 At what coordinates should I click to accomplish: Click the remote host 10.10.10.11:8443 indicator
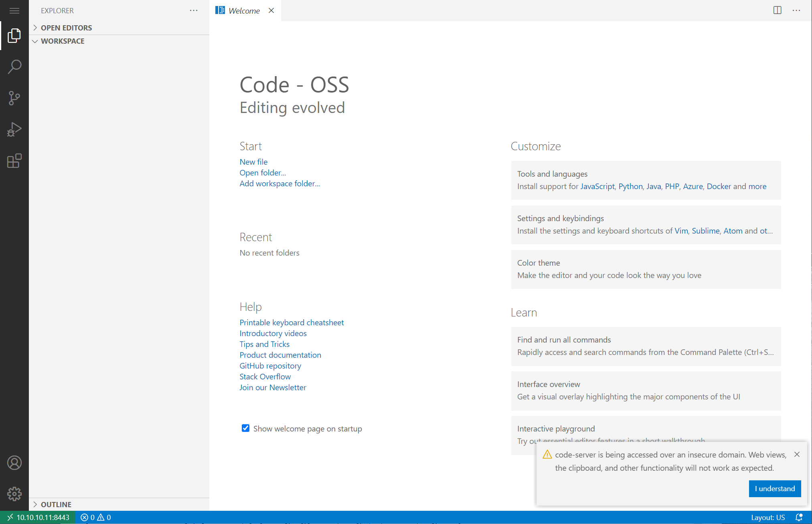coord(38,517)
